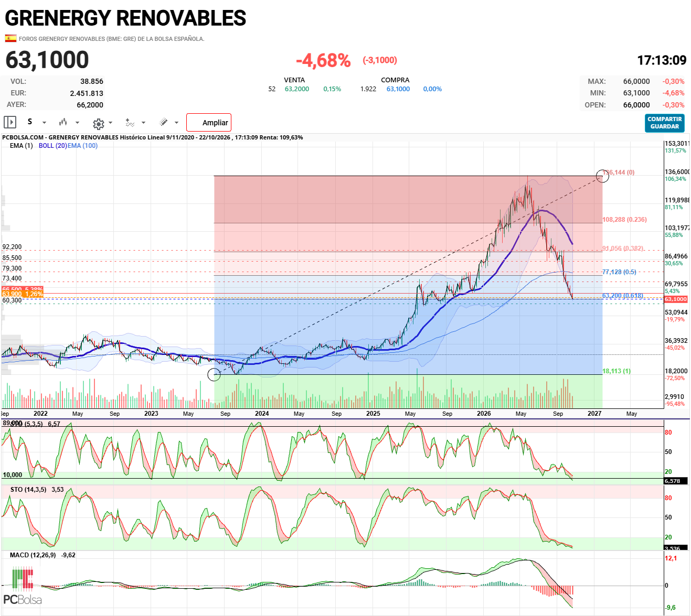Expand the drawing tools dropdown arrow
This screenshot has width=691, height=616.
176,123
